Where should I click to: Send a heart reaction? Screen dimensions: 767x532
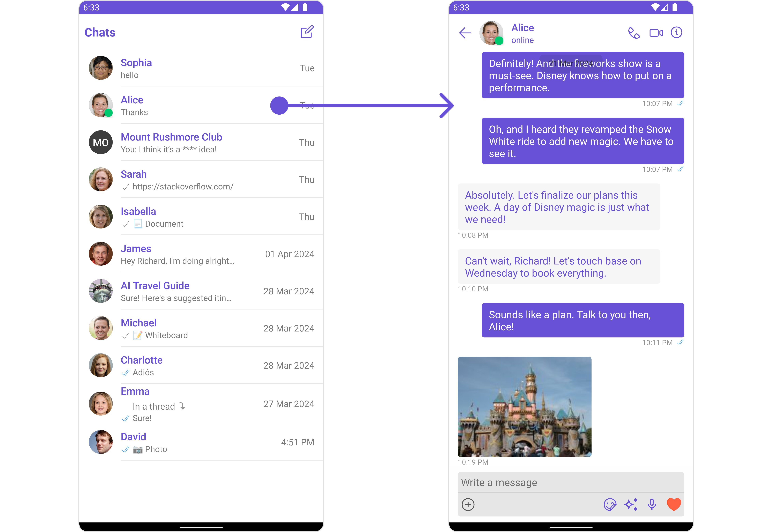674,504
